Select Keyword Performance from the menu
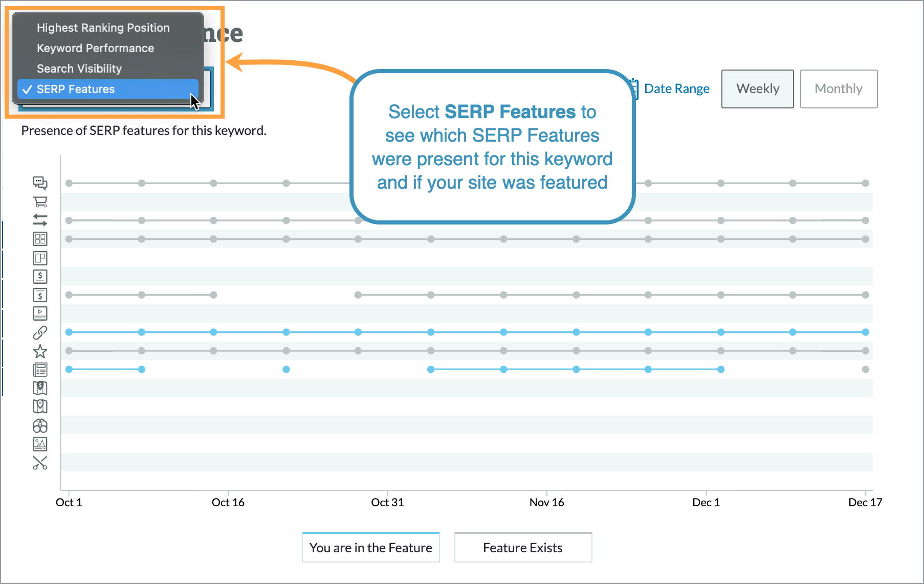The height and width of the screenshot is (584, 924). (x=95, y=48)
